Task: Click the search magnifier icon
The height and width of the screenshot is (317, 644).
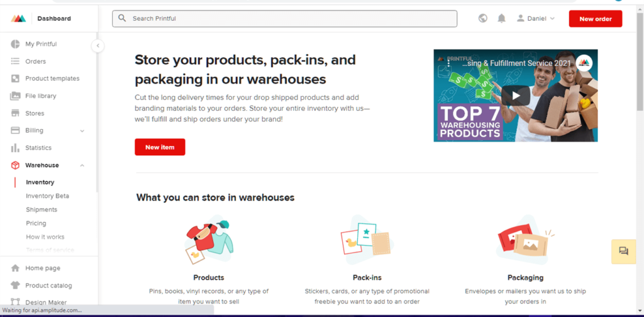Action: click(x=122, y=18)
